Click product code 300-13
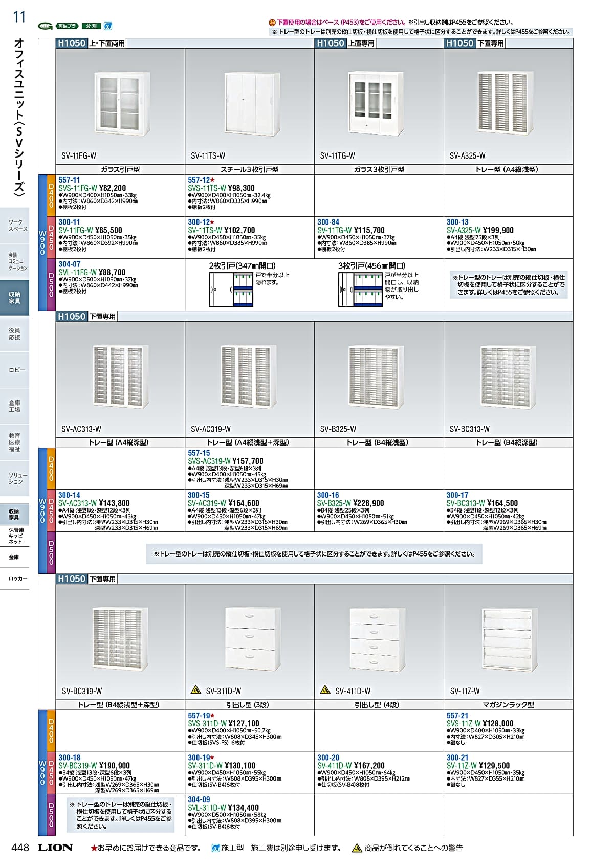Screen dimensions: 614x868 click(457, 222)
